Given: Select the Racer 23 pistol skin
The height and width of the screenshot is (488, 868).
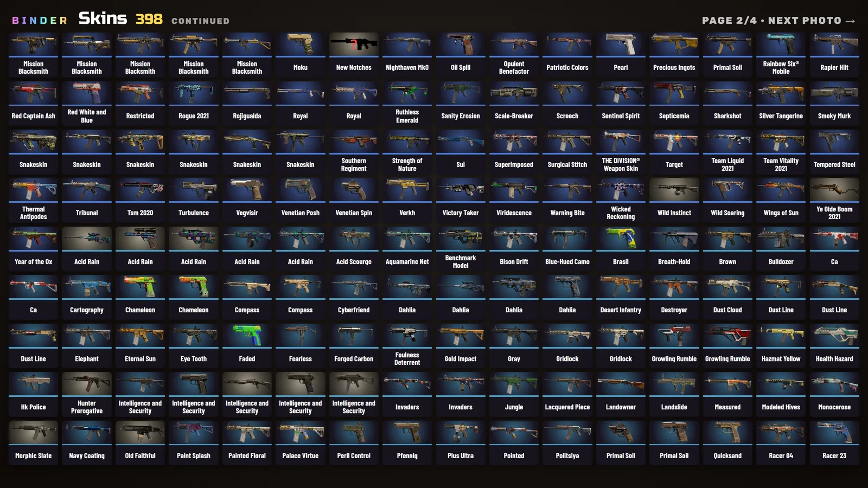Looking at the screenshot, I should click(834, 443).
